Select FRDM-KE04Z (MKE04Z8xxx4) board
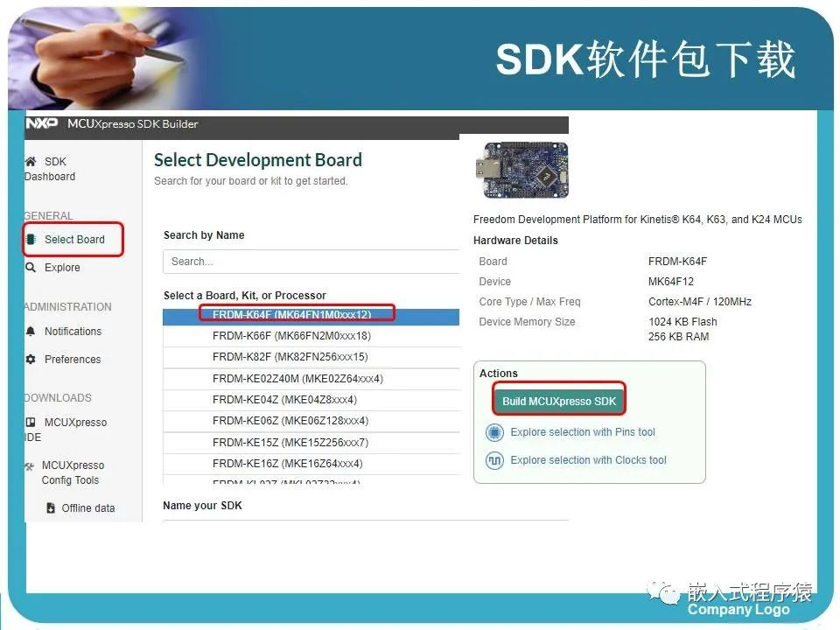Viewport: 840px width, 630px height. click(x=311, y=400)
